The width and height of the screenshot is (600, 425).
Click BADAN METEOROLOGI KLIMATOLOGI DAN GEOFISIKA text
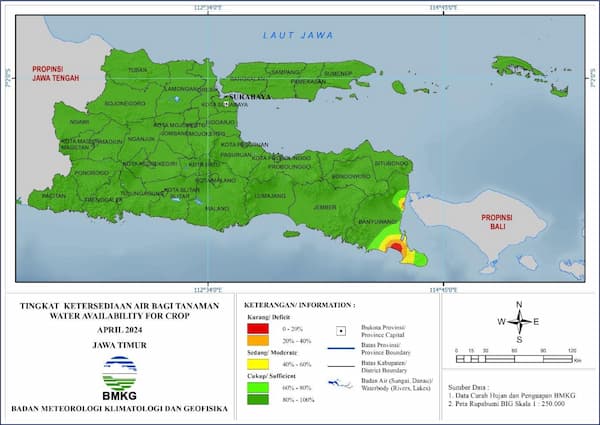pos(119,409)
